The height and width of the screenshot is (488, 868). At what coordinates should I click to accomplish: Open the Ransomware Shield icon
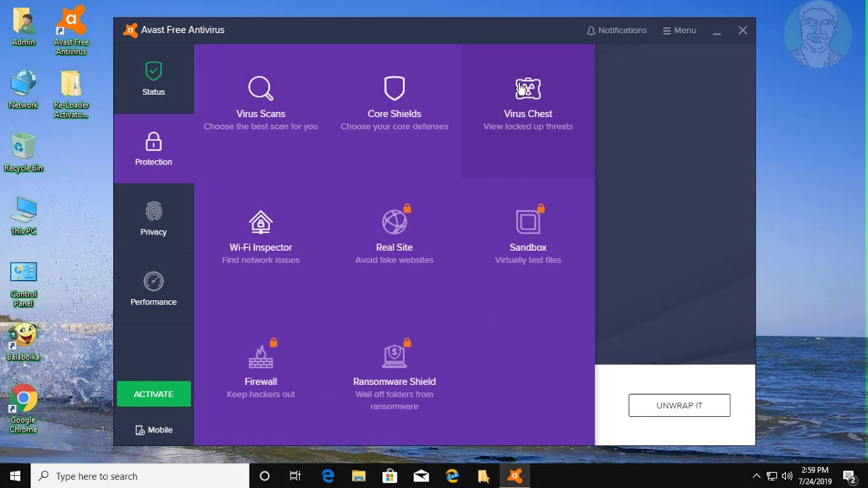click(395, 355)
